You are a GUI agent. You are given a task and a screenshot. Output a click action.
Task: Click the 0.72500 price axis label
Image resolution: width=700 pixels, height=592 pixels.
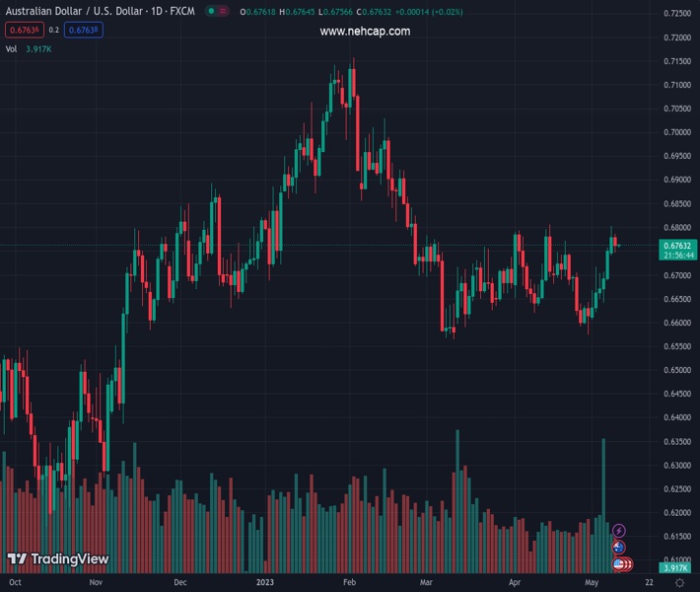pos(676,14)
